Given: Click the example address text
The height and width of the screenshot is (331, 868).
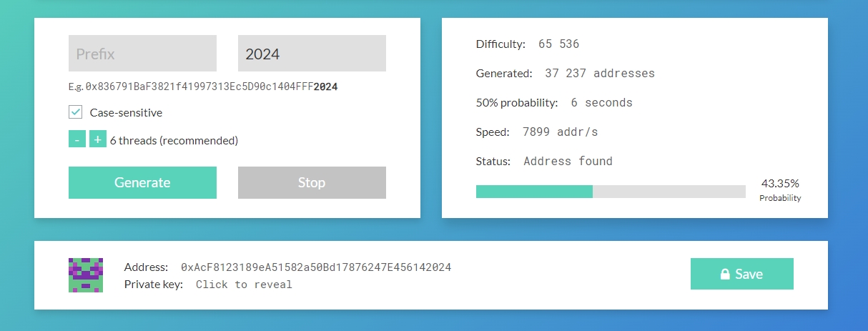Looking at the screenshot, I should pyautogui.click(x=212, y=87).
